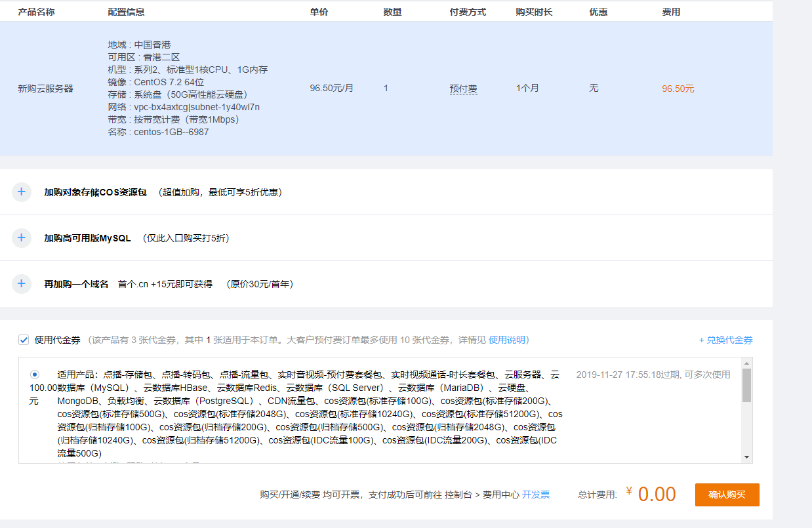Open the 使用说明 link
This screenshot has width=812, height=528.
point(506,340)
